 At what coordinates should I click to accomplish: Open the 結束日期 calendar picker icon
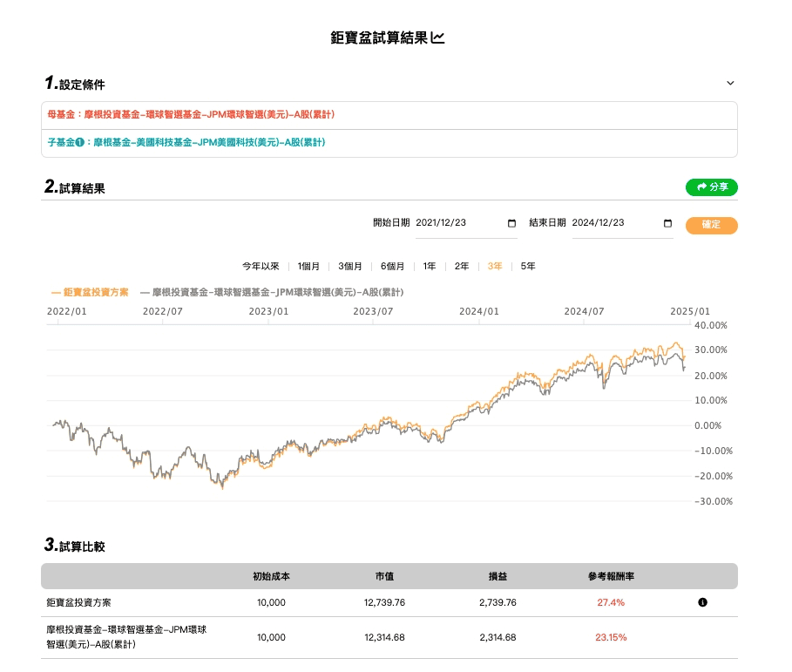tap(667, 223)
